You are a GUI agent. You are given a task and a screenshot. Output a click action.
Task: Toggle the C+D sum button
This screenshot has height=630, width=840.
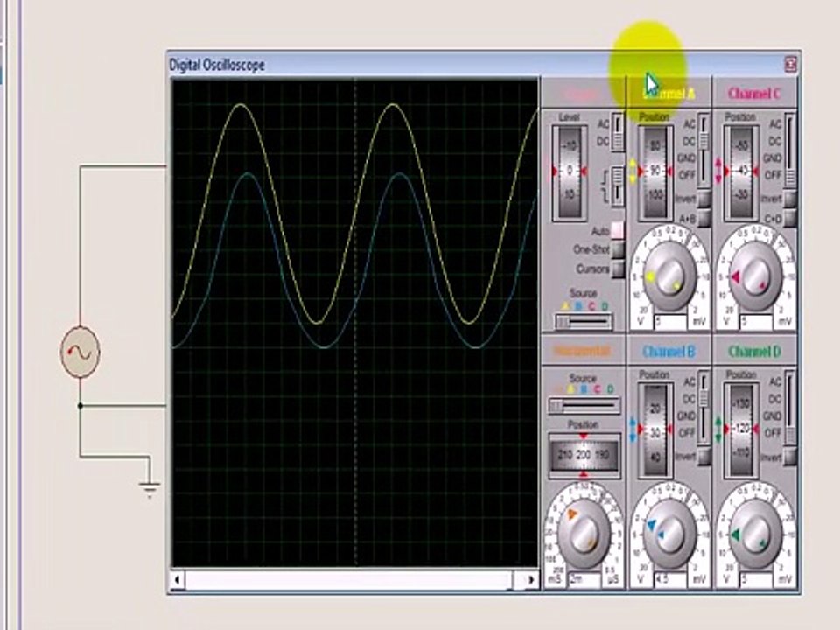(x=789, y=218)
